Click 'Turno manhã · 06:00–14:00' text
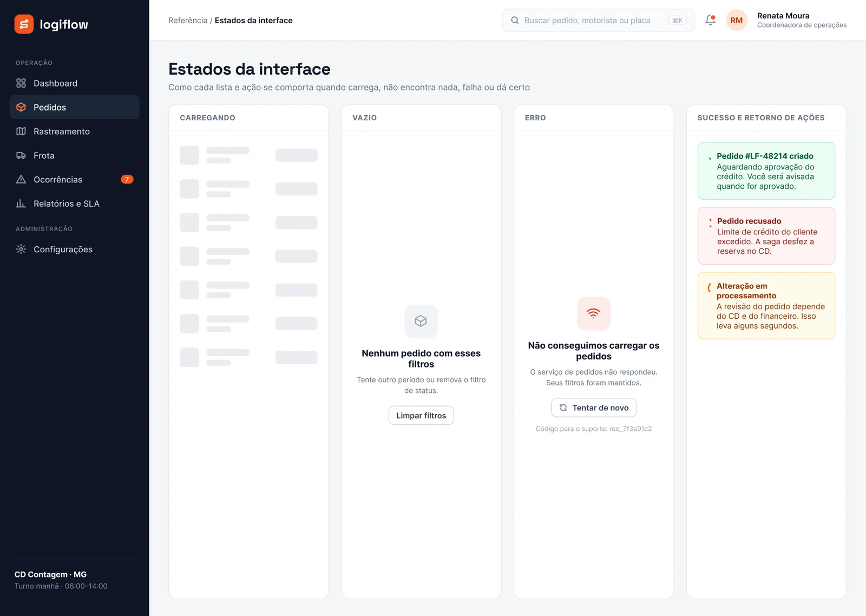 pyautogui.click(x=61, y=586)
